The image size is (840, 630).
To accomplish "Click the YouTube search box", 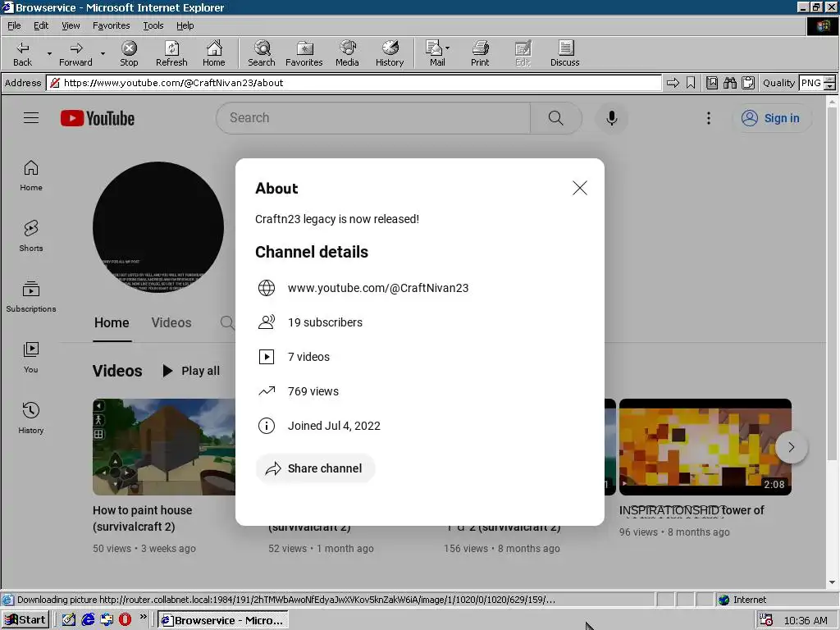I will tap(373, 118).
